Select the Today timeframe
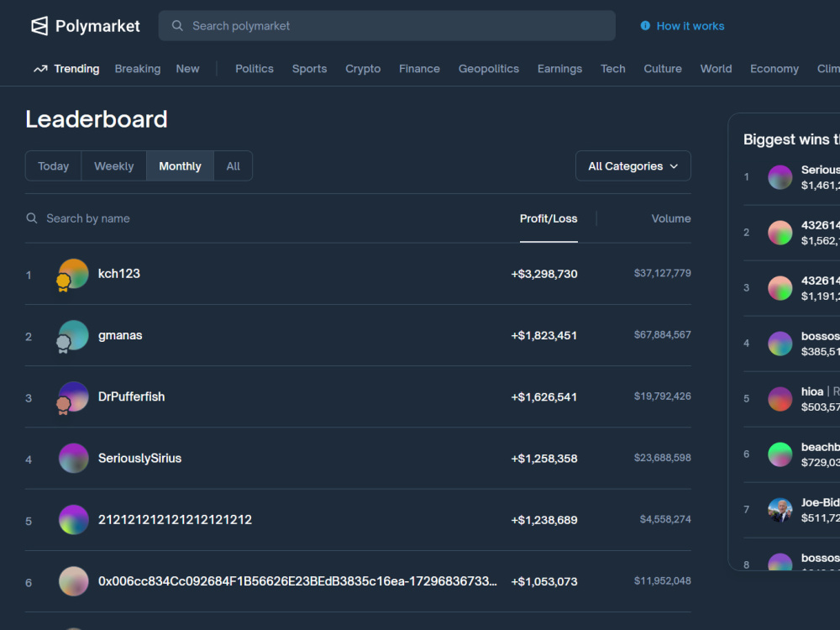 (54, 166)
